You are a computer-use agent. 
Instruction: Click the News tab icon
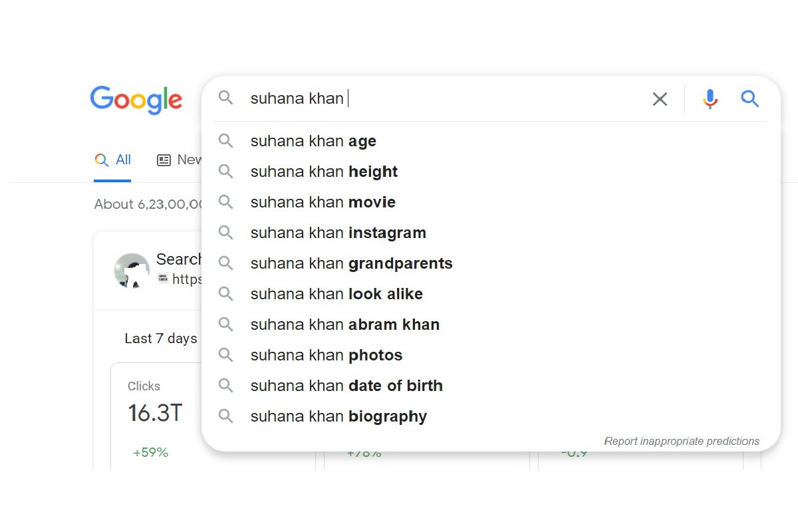point(164,160)
